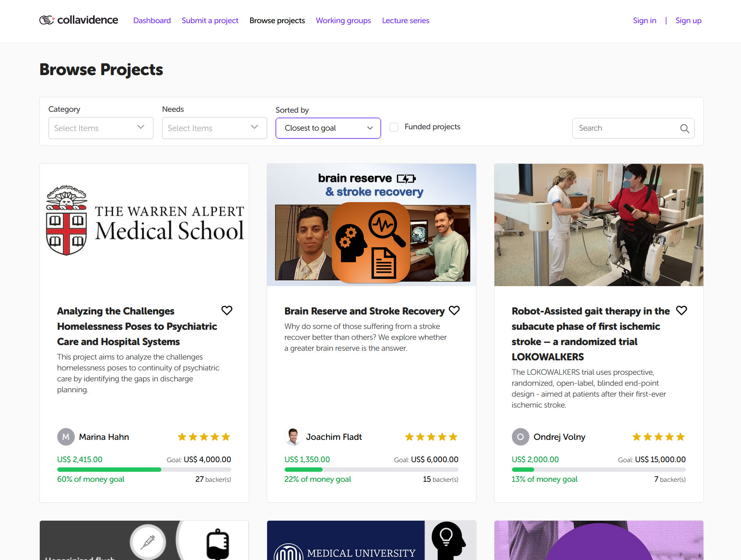The width and height of the screenshot is (741, 560).
Task: Open Joachim Fladt's profile photo
Action: (293, 437)
